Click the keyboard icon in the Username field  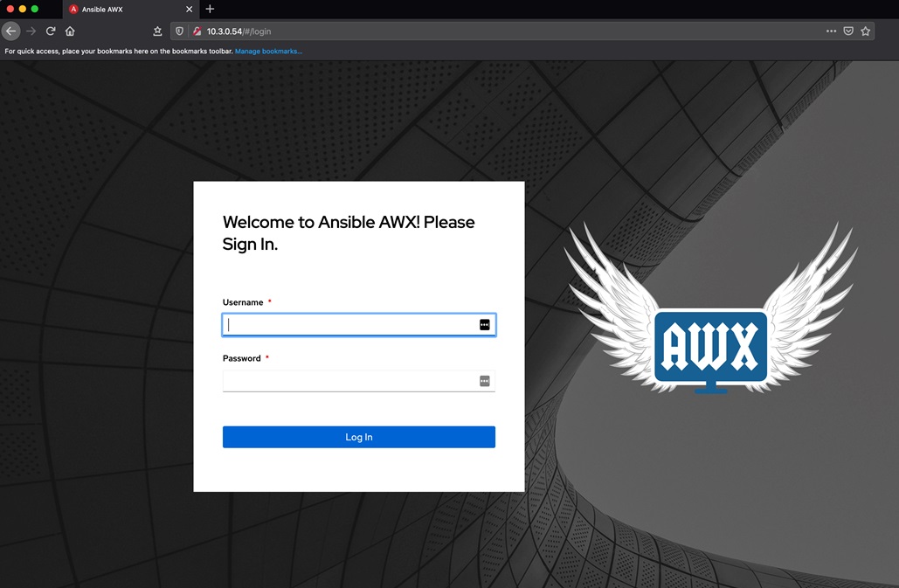[485, 324]
